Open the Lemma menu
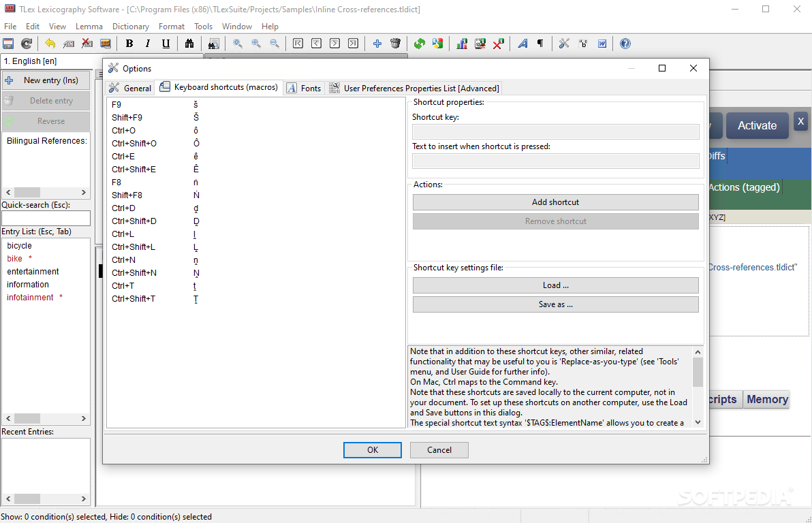The width and height of the screenshot is (812, 523). click(x=89, y=26)
